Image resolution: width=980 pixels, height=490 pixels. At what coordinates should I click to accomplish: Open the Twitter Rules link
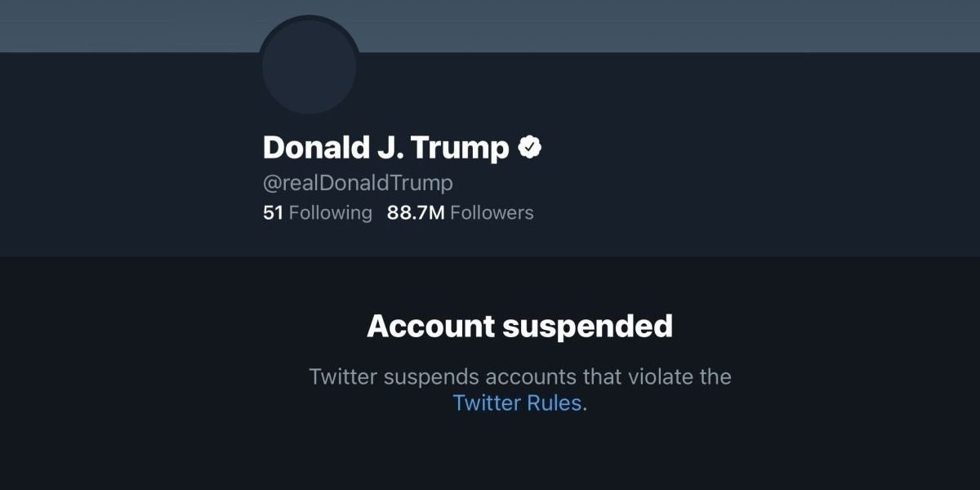pyautogui.click(x=517, y=403)
